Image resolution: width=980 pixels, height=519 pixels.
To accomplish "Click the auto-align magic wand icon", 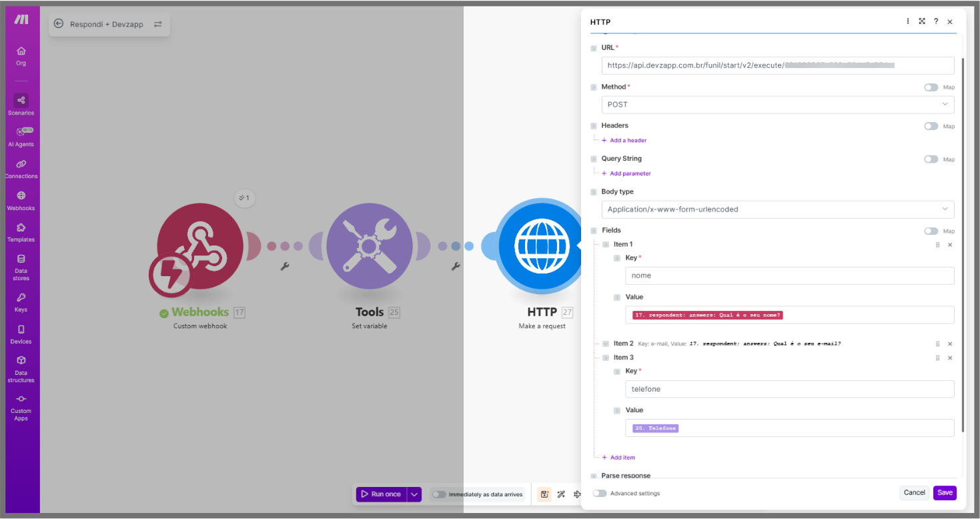I will pos(561,494).
